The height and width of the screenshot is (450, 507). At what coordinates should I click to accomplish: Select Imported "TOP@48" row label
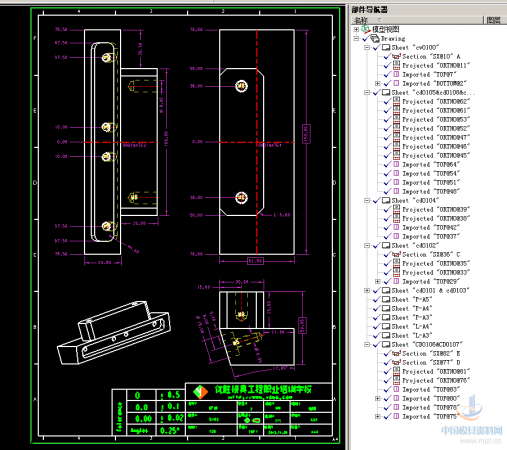[431, 191]
